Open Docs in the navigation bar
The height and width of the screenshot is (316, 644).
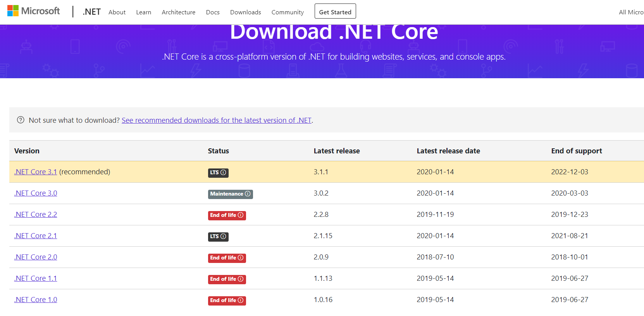click(213, 12)
